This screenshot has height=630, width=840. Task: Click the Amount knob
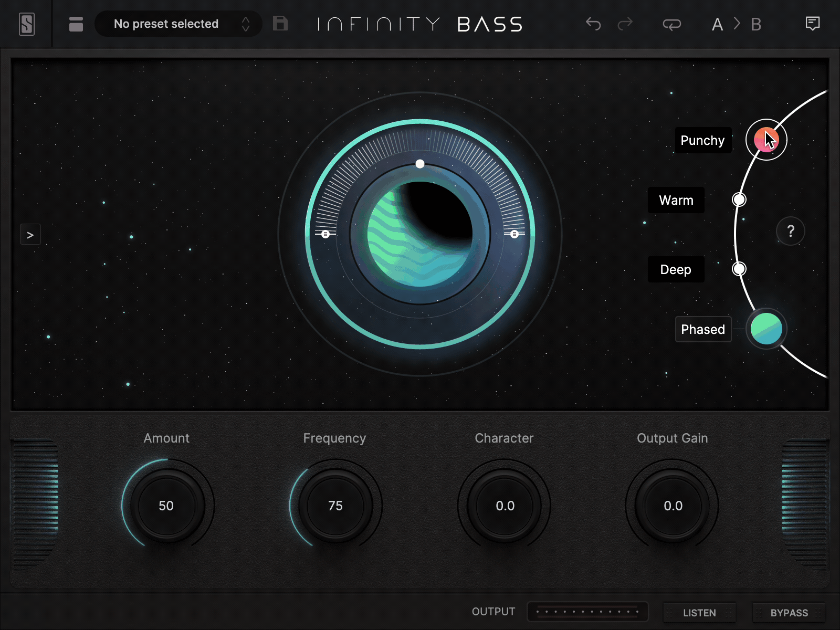coord(167,506)
